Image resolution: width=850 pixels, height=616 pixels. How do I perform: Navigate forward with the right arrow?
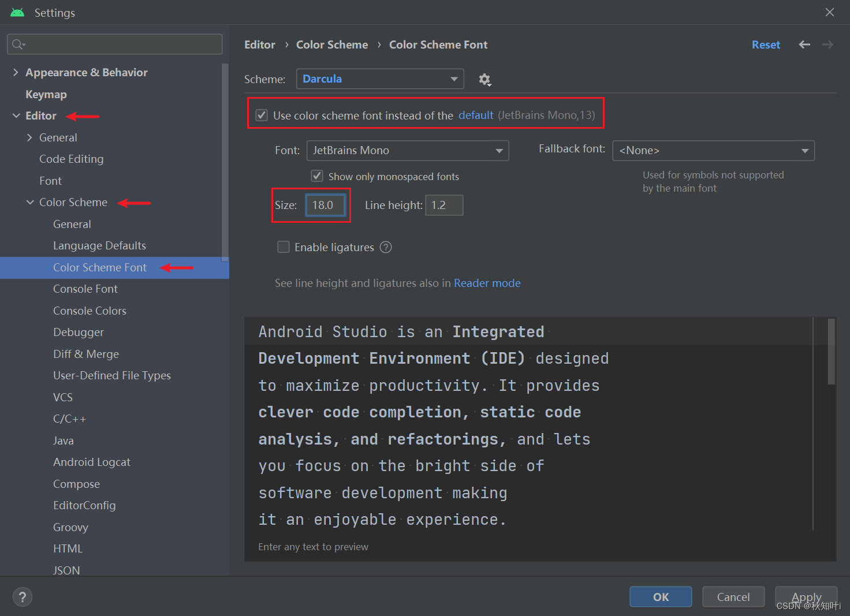pyautogui.click(x=827, y=44)
